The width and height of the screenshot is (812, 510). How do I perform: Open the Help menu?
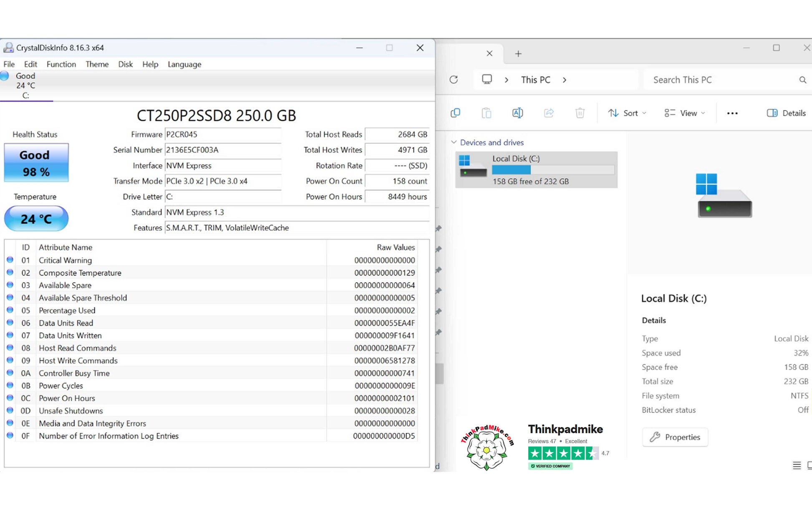pyautogui.click(x=150, y=64)
